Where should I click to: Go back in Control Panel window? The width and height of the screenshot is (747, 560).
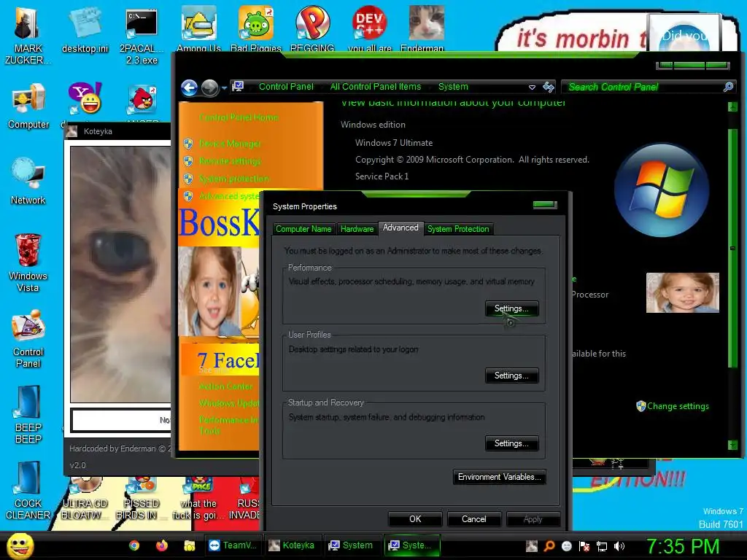click(189, 87)
